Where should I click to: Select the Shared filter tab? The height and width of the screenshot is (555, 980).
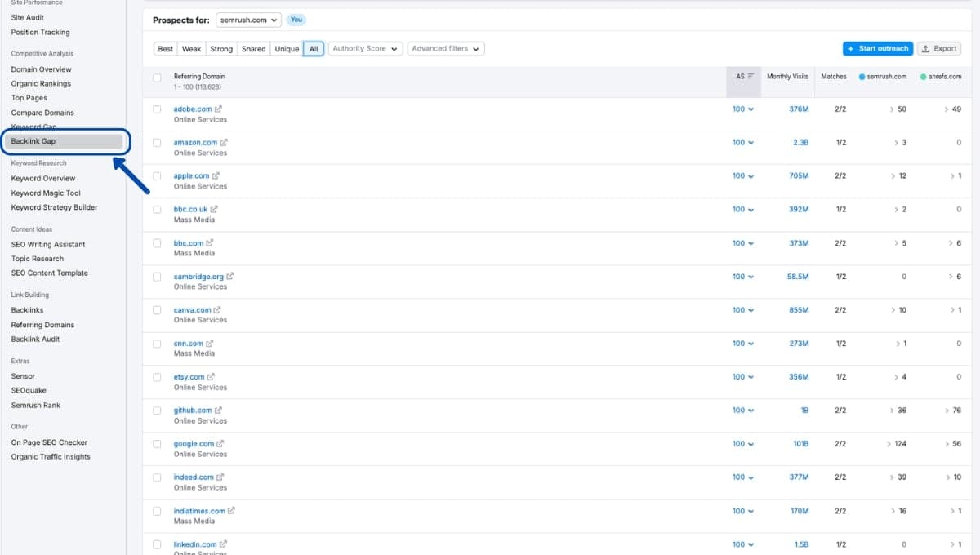[254, 49]
